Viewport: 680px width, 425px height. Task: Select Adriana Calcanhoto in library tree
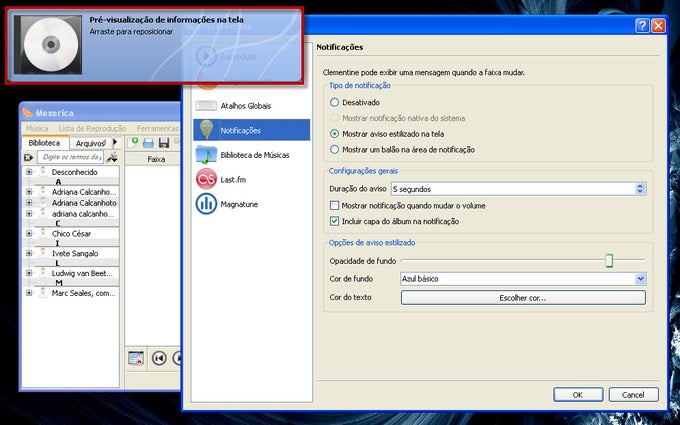(x=84, y=203)
